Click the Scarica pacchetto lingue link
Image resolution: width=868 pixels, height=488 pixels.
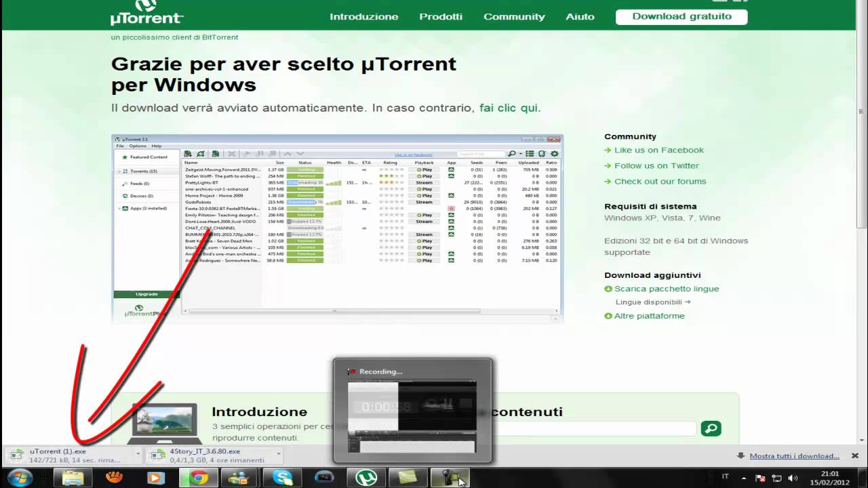(x=667, y=289)
